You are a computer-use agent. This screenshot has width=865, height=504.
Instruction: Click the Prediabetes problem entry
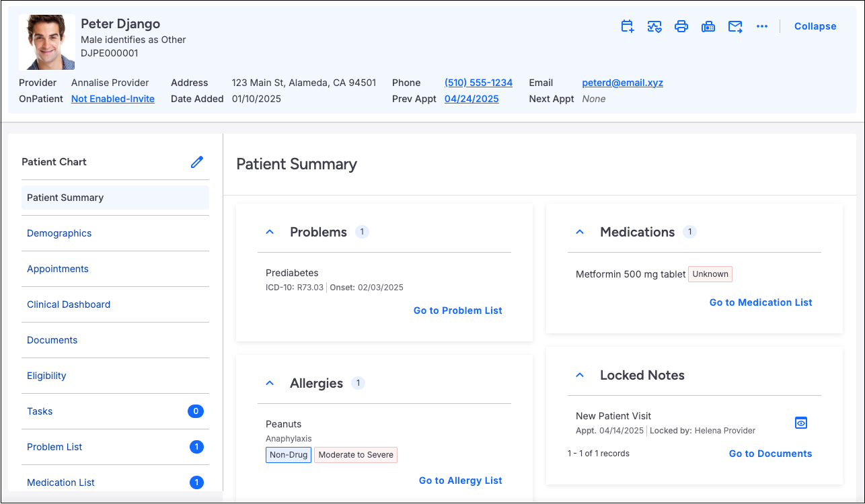click(x=292, y=273)
